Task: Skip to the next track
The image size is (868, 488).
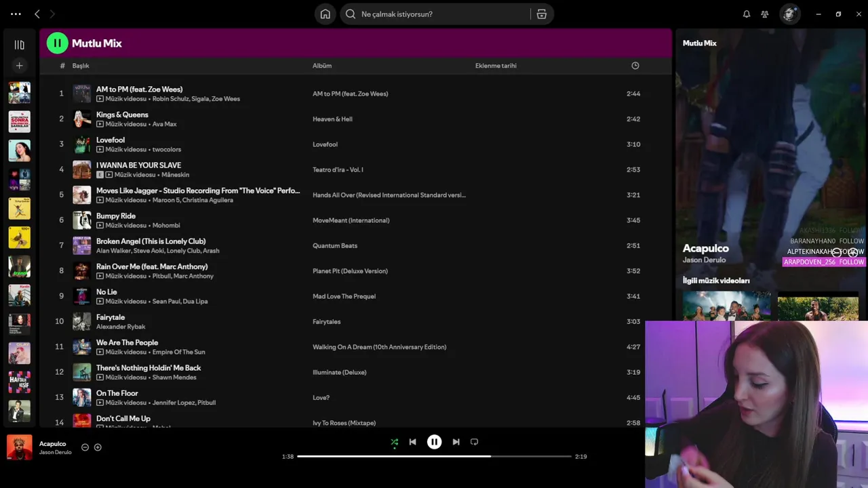Action: (456, 442)
